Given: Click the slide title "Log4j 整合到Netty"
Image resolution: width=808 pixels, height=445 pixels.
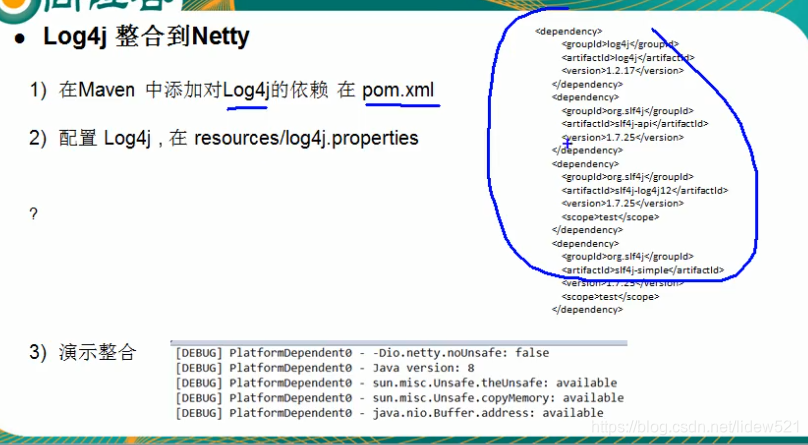Looking at the screenshot, I should point(146,37).
